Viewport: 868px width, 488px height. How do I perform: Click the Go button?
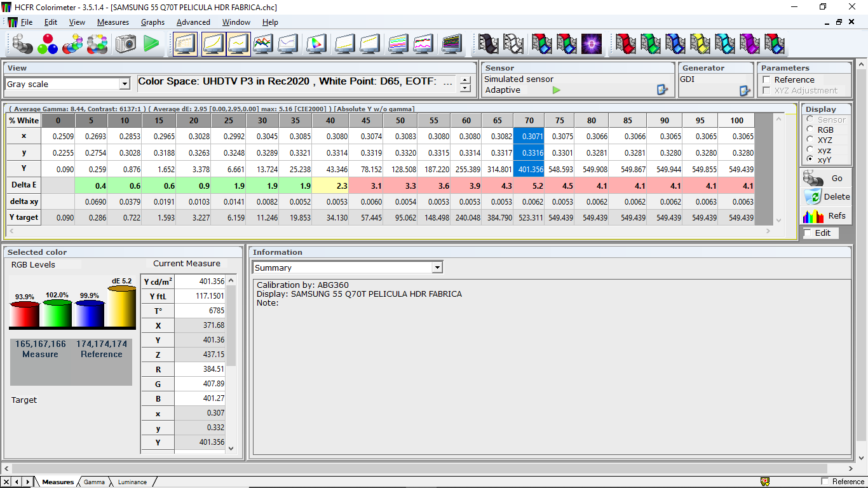coord(825,178)
